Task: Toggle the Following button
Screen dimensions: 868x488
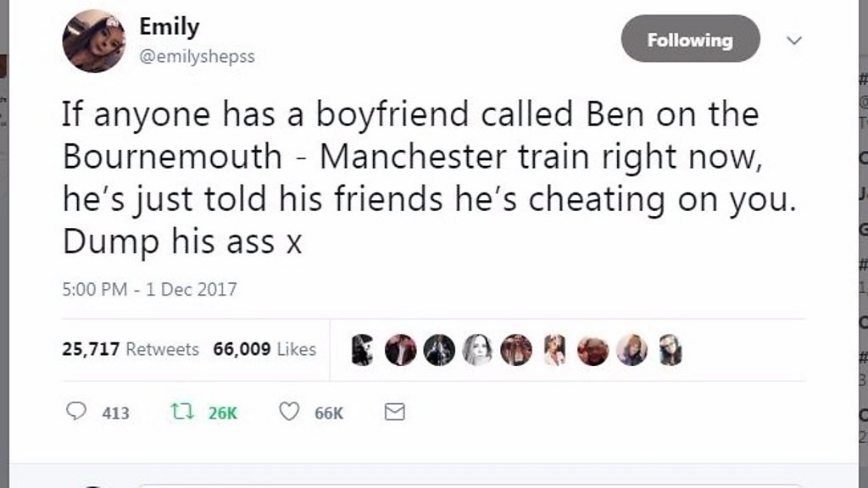Action: (690, 39)
